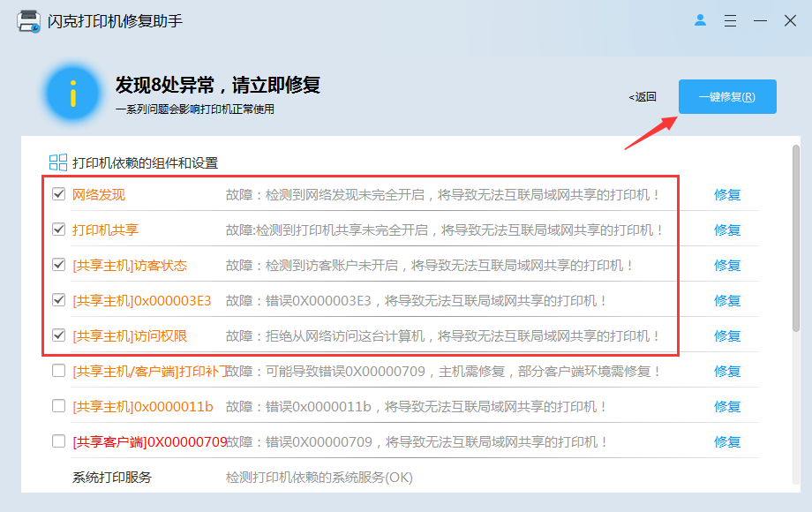Click 修复 on the [共享主机]0x000003E3 row
The image size is (812, 512).
[x=726, y=301]
